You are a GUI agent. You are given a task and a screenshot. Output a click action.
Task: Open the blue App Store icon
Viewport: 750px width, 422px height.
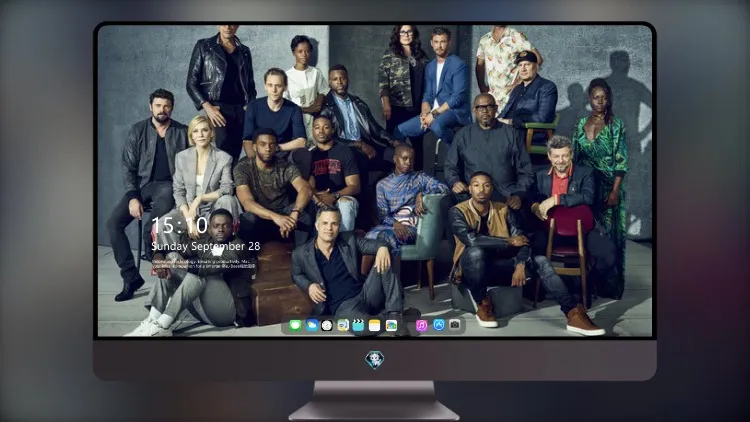439,325
